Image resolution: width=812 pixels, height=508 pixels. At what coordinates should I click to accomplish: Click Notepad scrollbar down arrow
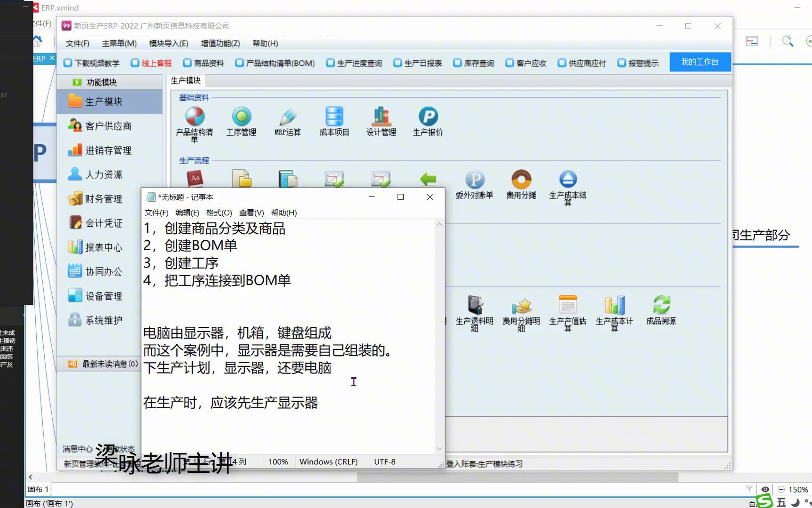click(439, 448)
